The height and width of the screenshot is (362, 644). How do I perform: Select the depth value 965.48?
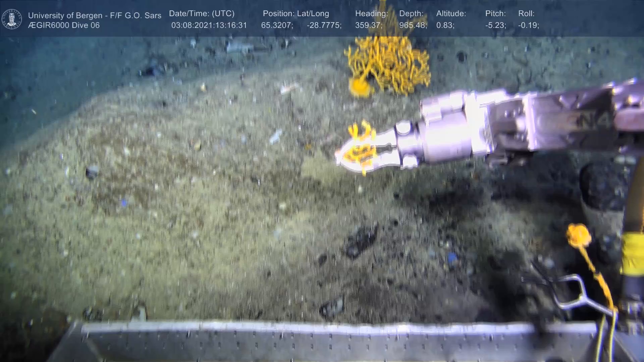[413, 25]
